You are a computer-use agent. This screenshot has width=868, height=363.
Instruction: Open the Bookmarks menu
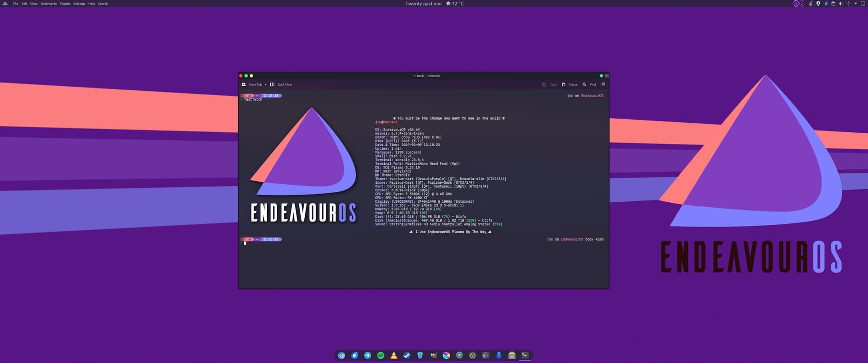48,4
